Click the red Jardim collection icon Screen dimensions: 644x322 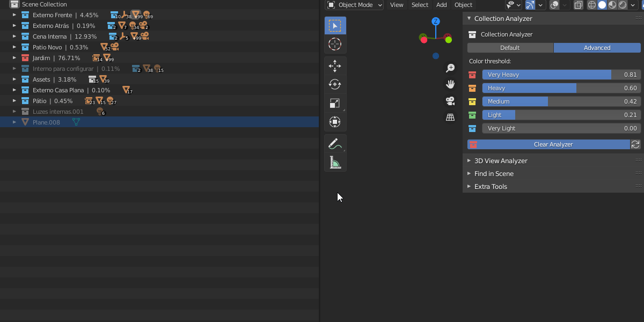(25, 58)
